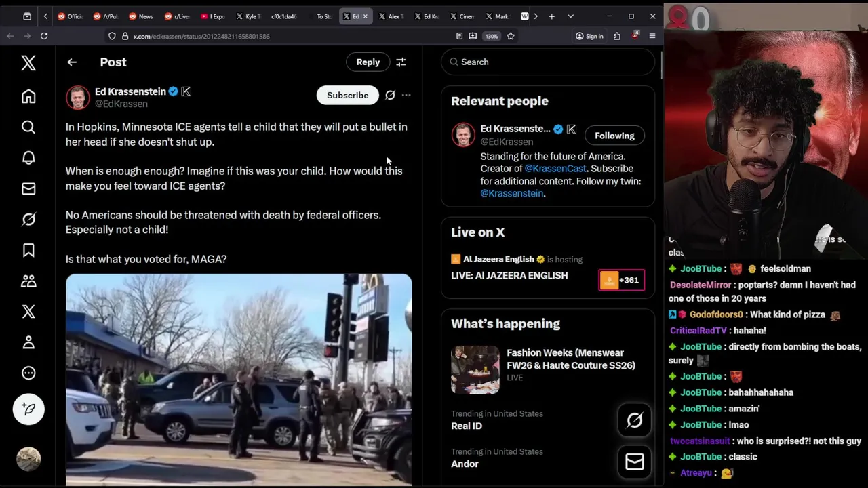Close the active Ed X tab
Viewport: 868px width, 488px height.
tap(366, 16)
